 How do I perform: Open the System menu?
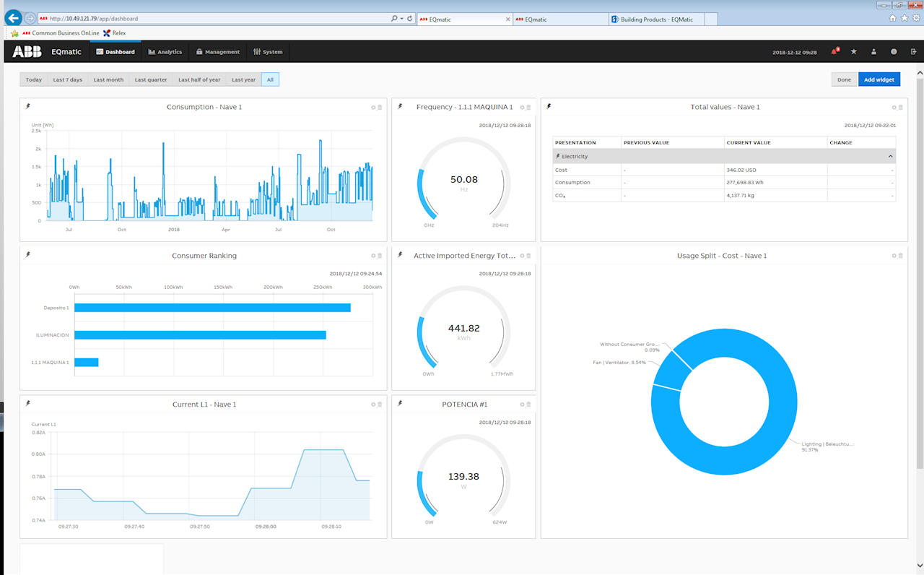268,51
